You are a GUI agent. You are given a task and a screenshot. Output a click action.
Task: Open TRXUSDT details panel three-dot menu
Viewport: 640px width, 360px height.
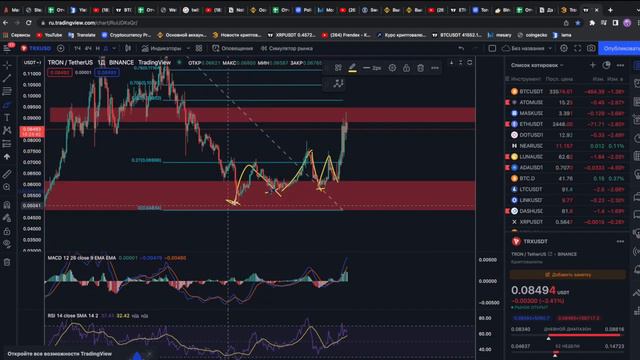pyautogui.click(x=620, y=242)
